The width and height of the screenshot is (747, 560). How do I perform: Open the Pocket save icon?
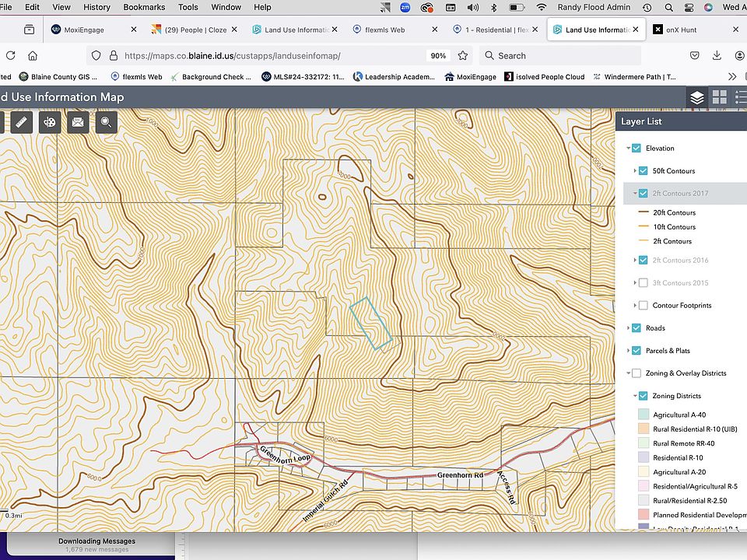click(695, 56)
